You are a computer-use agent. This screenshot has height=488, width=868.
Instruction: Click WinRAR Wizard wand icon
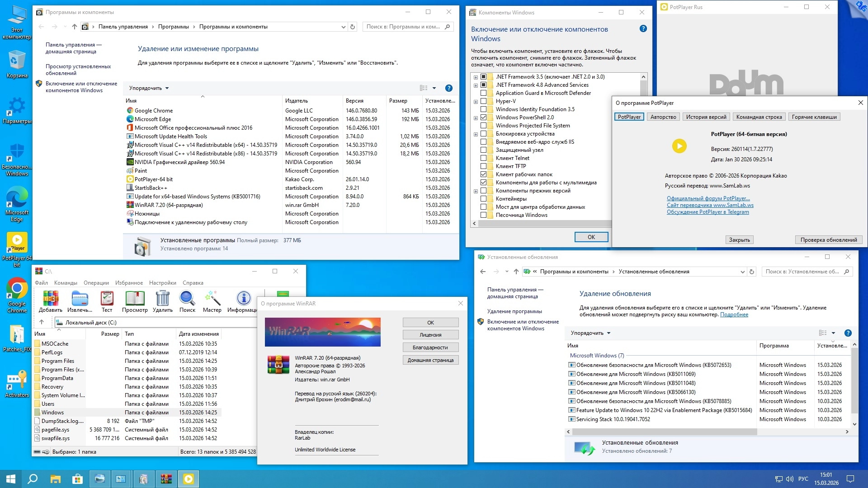[x=212, y=299]
